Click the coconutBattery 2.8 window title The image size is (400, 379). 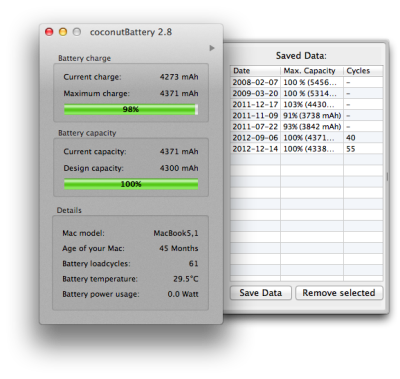pyautogui.click(x=131, y=32)
